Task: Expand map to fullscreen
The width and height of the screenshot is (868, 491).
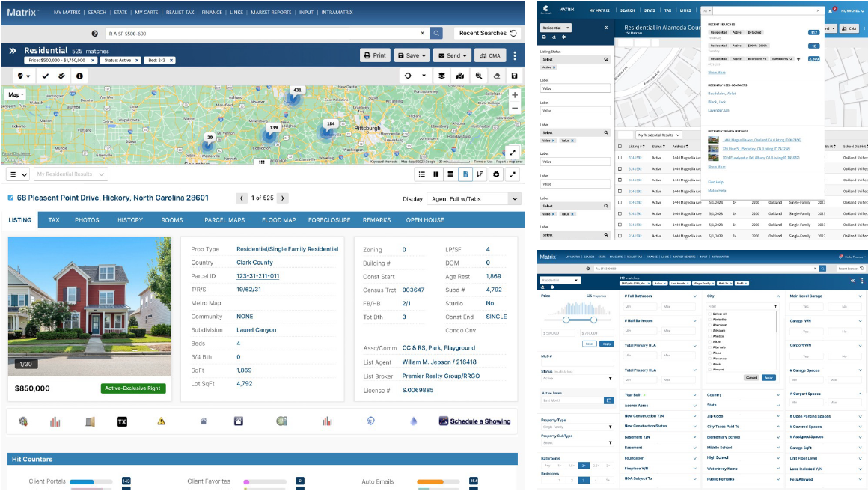Action: 513,152
